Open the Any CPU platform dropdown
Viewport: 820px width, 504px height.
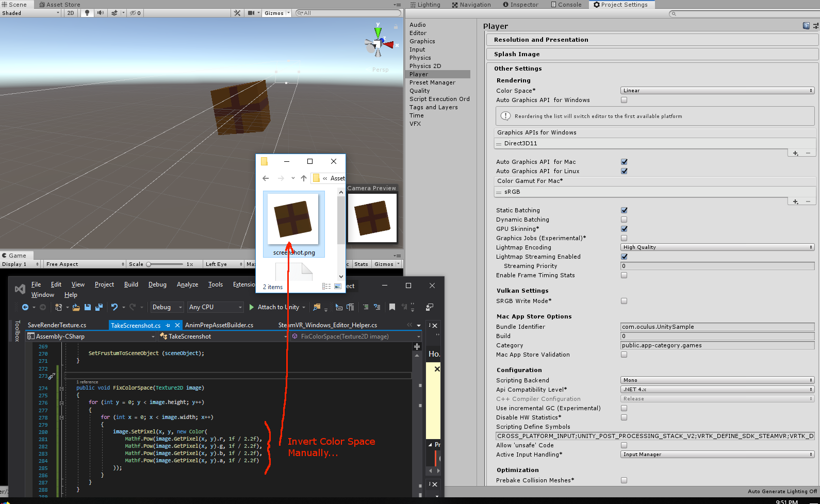[x=215, y=307]
